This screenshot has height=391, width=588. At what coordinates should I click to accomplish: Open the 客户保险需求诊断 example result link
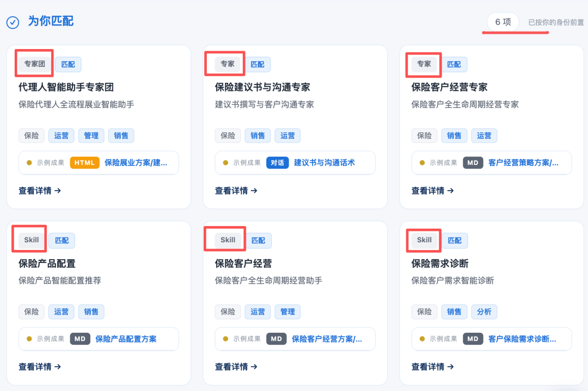click(522, 339)
